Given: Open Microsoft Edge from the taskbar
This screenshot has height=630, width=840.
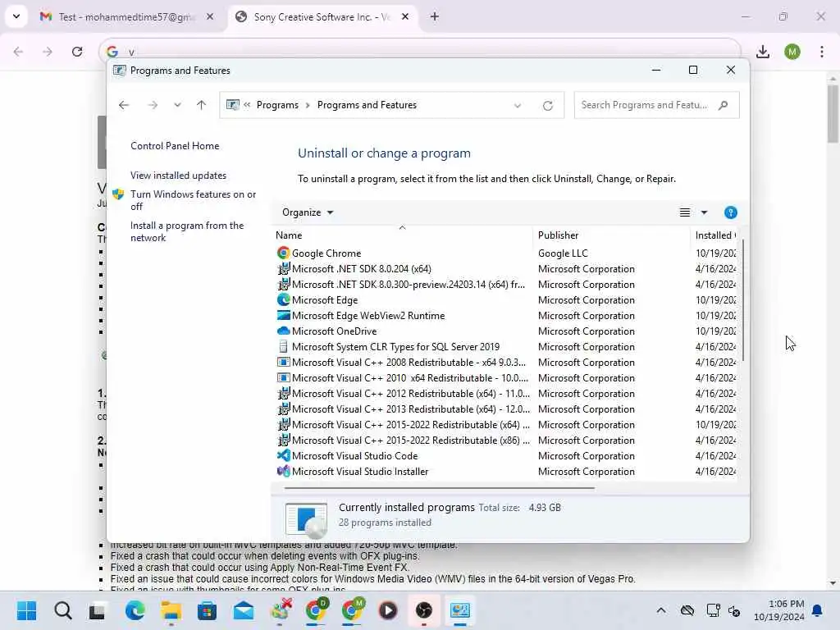Looking at the screenshot, I should 135,610.
